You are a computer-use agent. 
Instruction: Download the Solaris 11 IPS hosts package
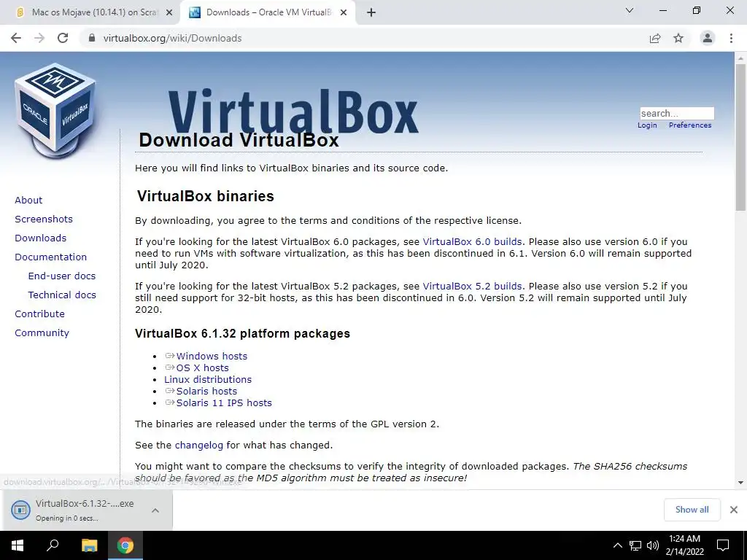[x=224, y=402]
